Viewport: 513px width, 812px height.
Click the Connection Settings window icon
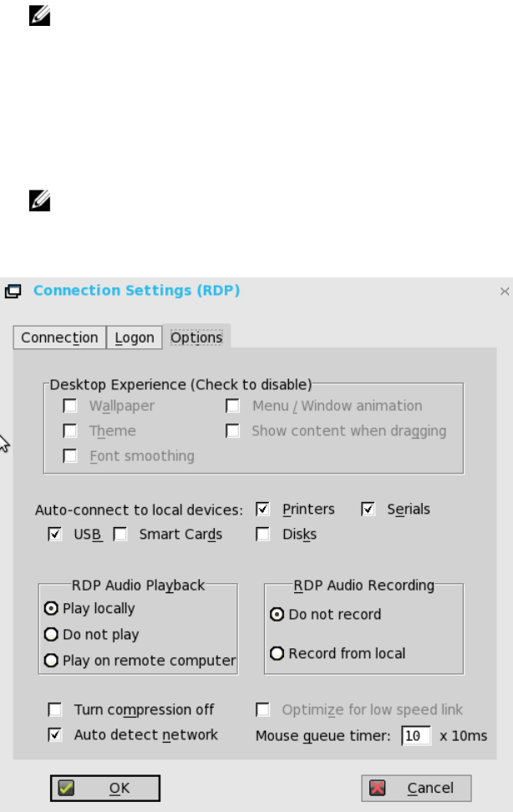click(x=13, y=292)
